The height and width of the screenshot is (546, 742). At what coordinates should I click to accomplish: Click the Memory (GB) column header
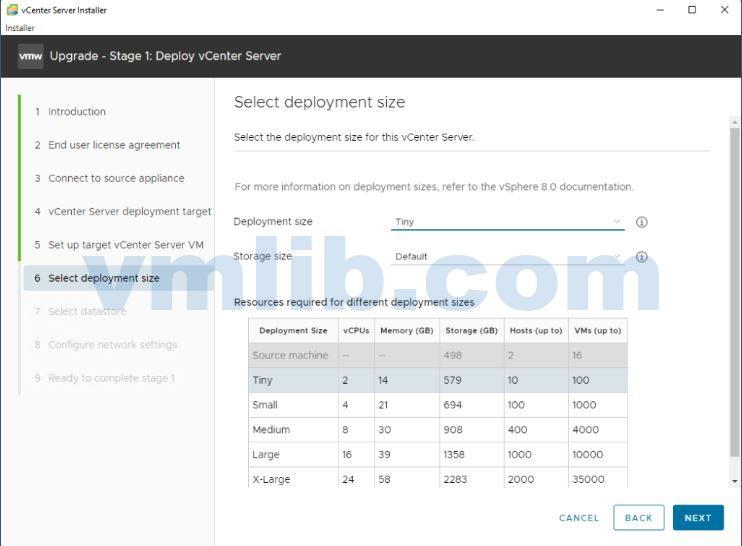406,331
